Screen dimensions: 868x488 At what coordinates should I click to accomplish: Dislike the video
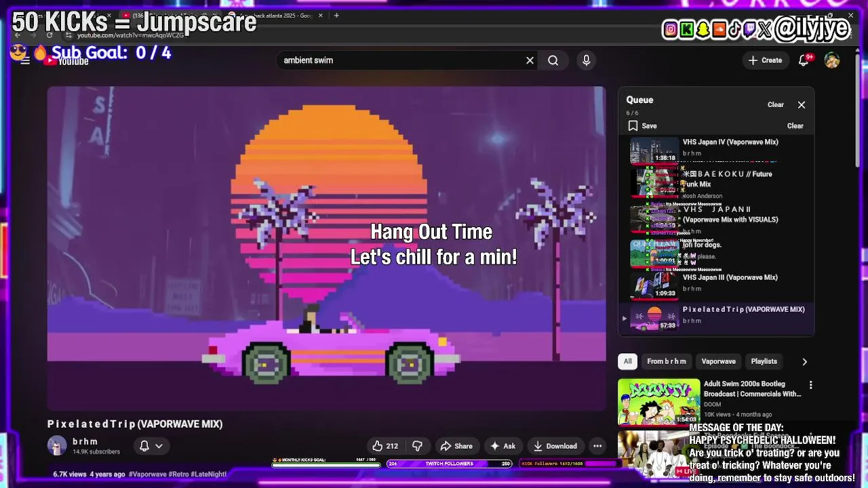(418, 446)
